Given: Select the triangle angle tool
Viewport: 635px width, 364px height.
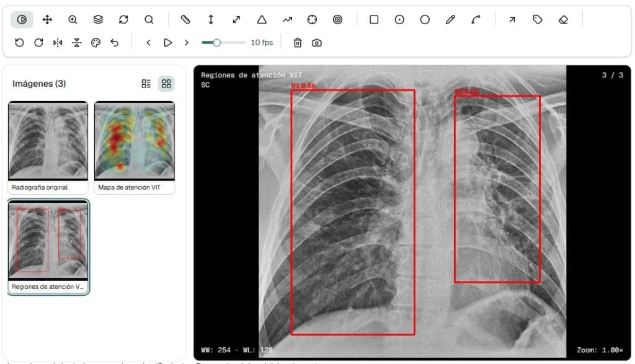Looking at the screenshot, I should [262, 19].
